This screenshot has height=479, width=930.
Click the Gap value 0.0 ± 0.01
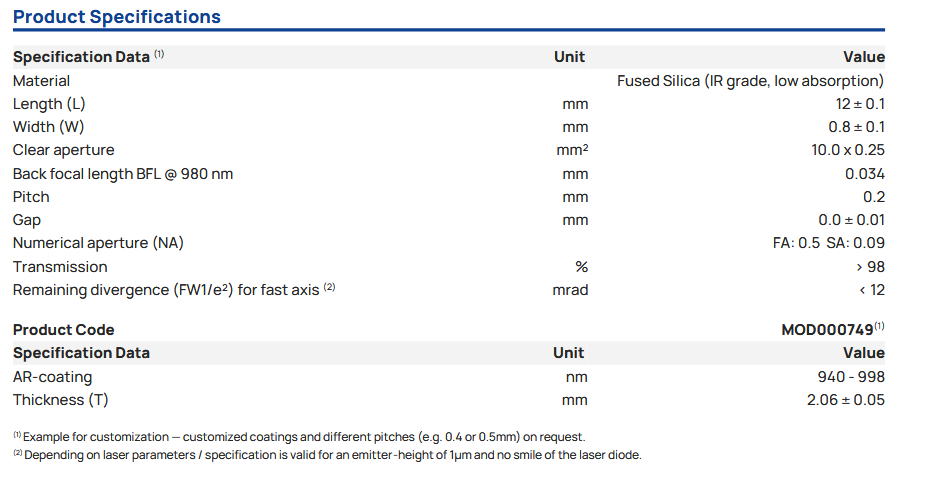tap(851, 220)
